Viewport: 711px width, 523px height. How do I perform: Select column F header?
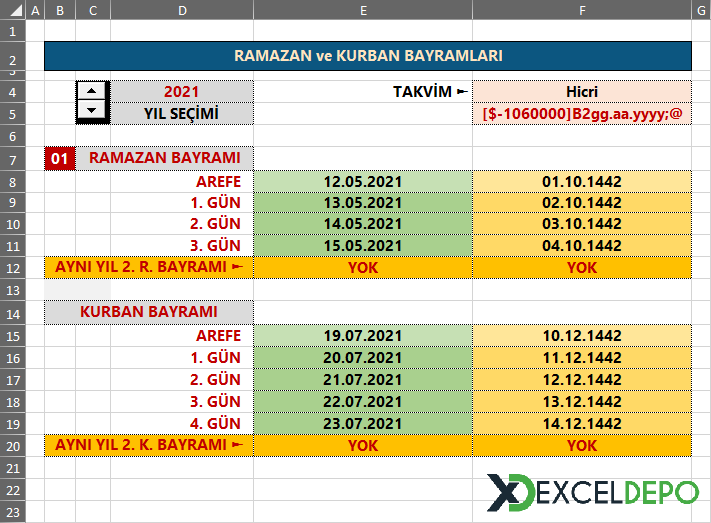(x=581, y=10)
